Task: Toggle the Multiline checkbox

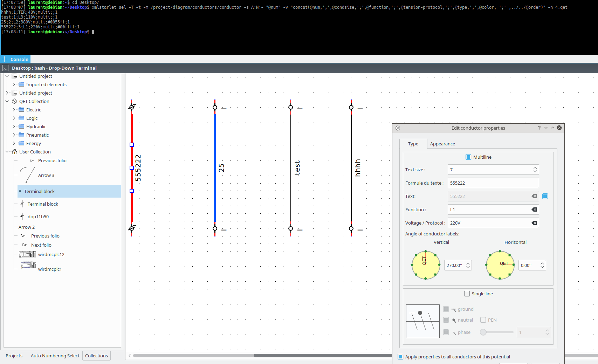Action: pyautogui.click(x=468, y=157)
